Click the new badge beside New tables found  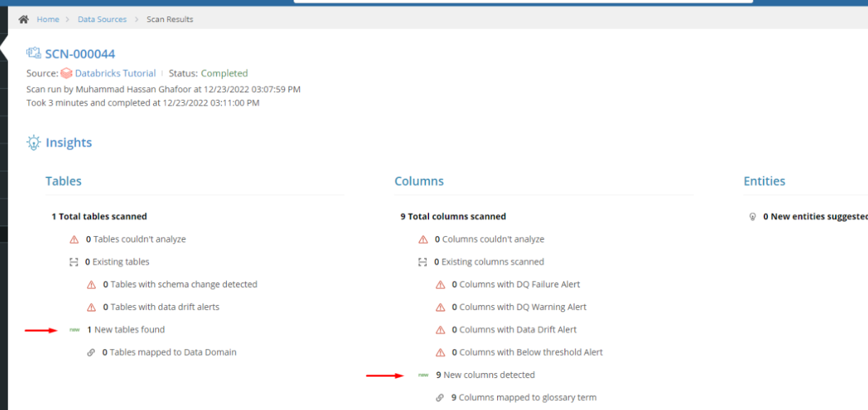(x=74, y=330)
